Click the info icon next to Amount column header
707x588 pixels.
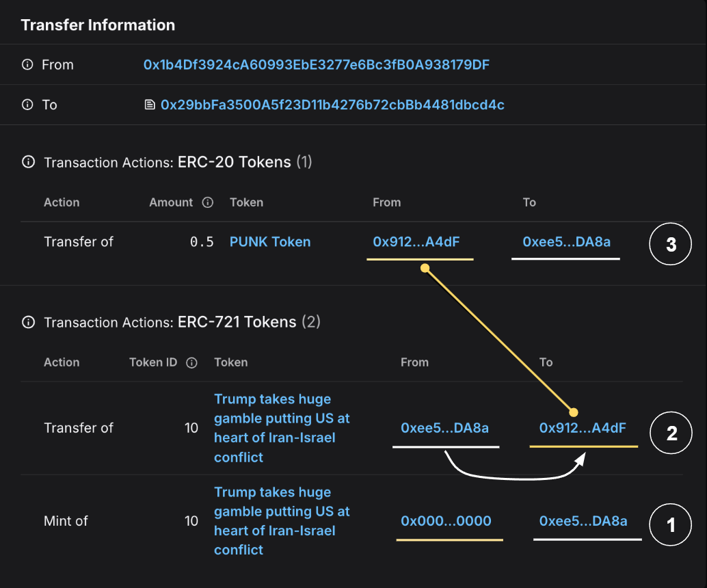point(208,202)
